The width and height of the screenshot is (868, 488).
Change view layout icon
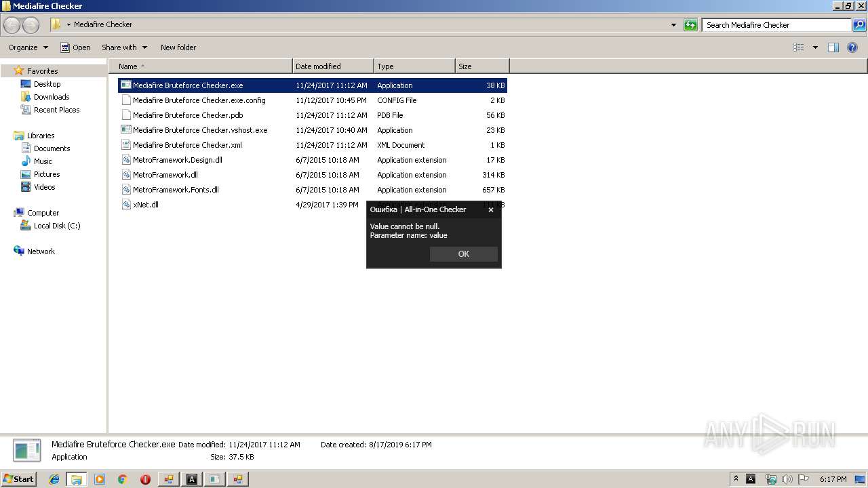[799, 47]
